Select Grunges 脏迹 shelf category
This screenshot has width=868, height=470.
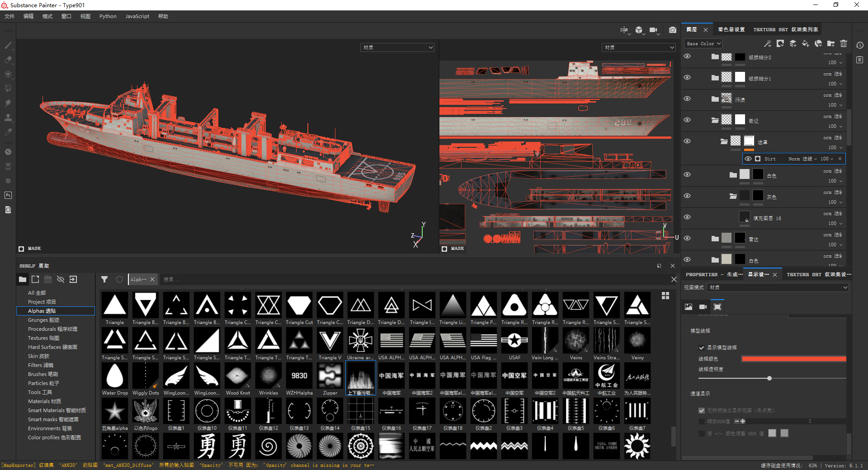43,320
